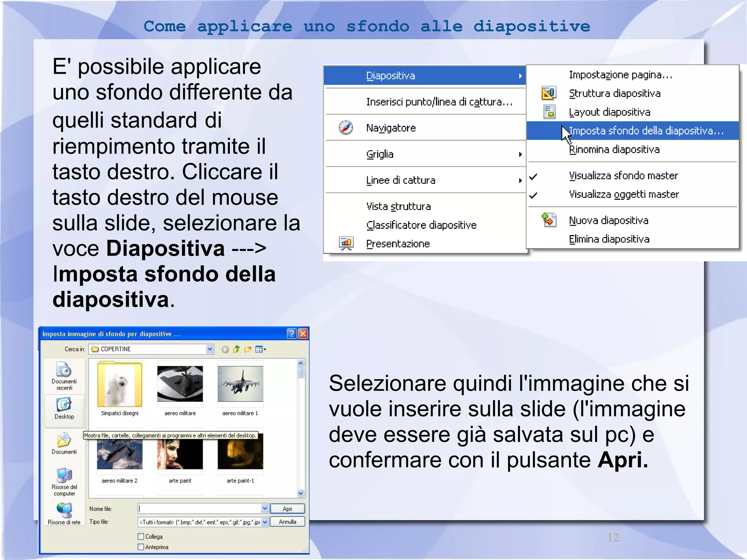The height and width of the screenshot is (560, 747).
Task: Choose Rinomina diapositiva
Action: point(614,149)
